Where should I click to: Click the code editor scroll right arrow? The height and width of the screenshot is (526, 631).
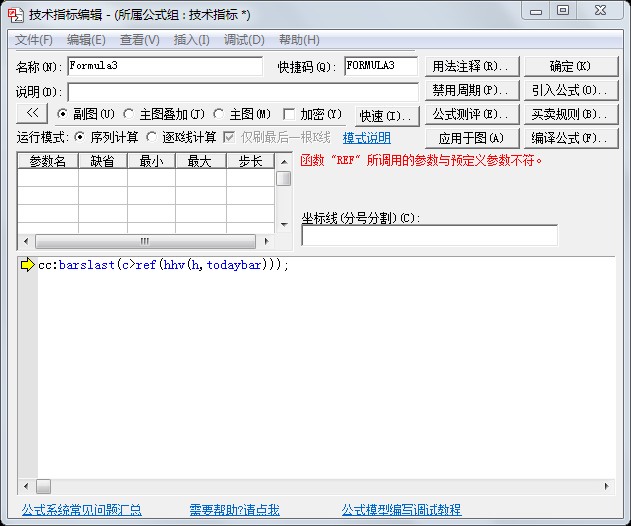point(606,486)
